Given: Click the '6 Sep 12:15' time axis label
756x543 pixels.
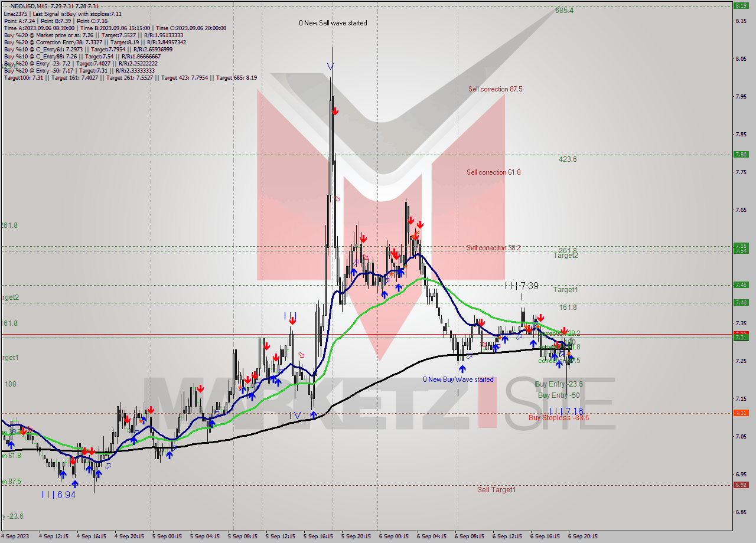Looking at the screenshot, I should click(x=507, y=537).
